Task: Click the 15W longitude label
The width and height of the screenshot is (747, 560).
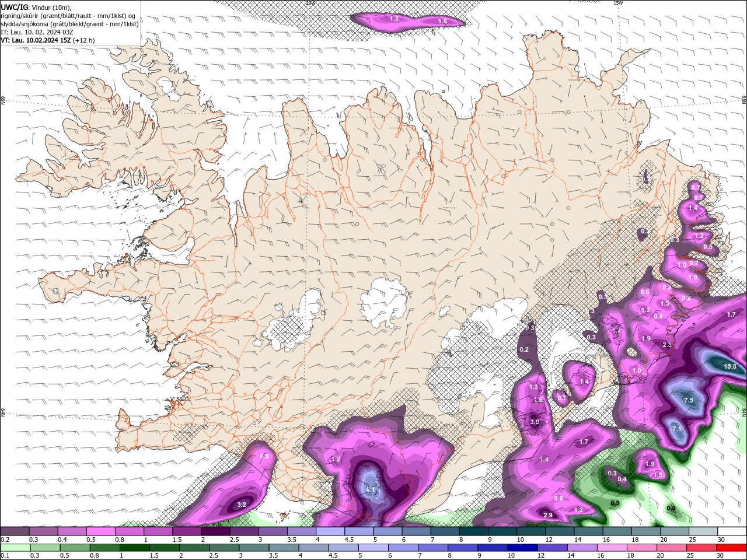Action: [618, 2]
